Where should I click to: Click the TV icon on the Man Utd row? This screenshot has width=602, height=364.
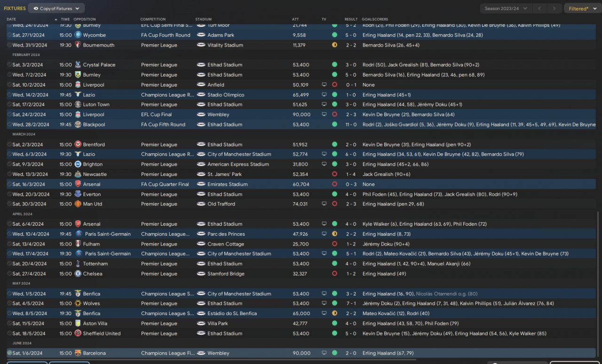[x=324, y=204]
